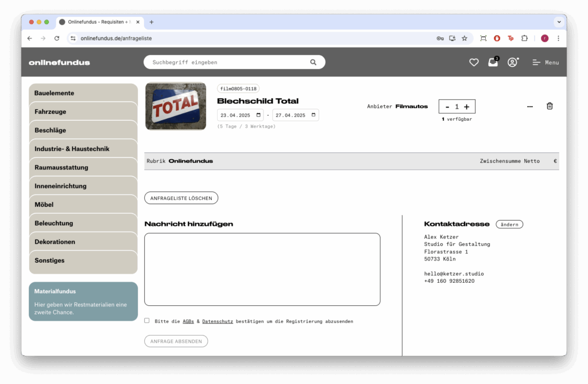Delete item using the trash icon
Screen dimensions: 588x384
[550, 106]
